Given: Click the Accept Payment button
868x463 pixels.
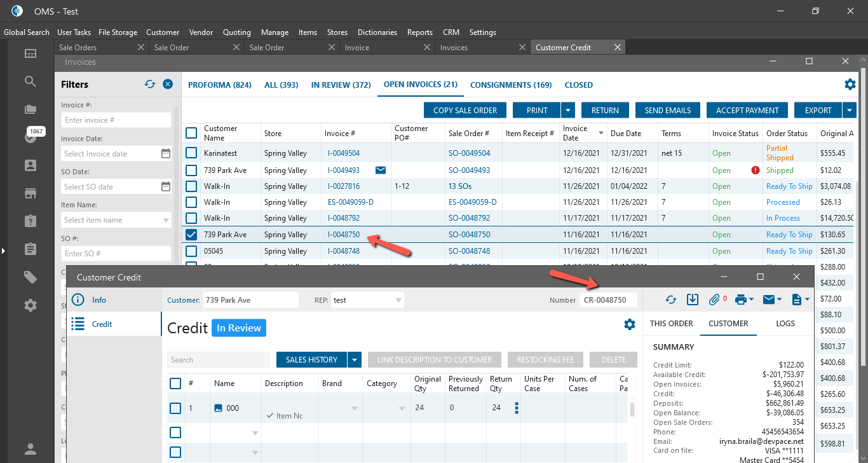Looking at the screenshot, I should point(747,110).
